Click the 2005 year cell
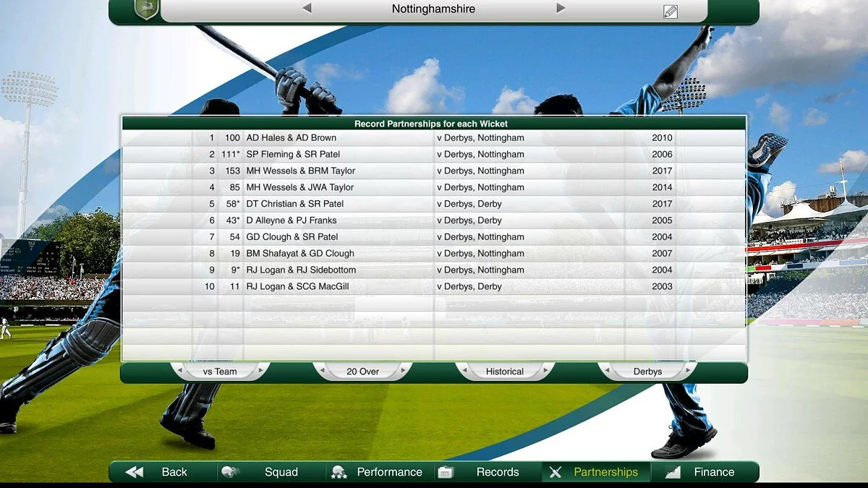This screenshot has height=488, width=868. pos(662,221)
